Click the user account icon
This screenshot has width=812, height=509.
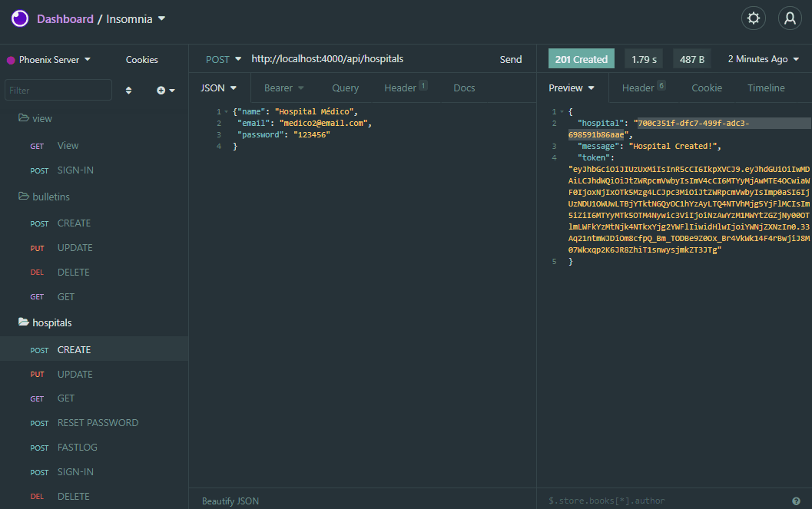790,18
